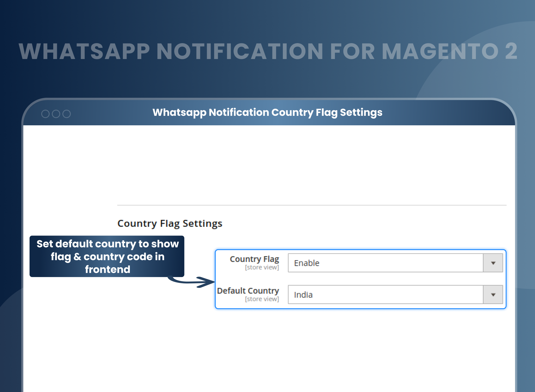The width and height of the screenshot is (535, 392).
Task: Open the Country Flag dropdown arrow
Action: [x=493, y=263]
